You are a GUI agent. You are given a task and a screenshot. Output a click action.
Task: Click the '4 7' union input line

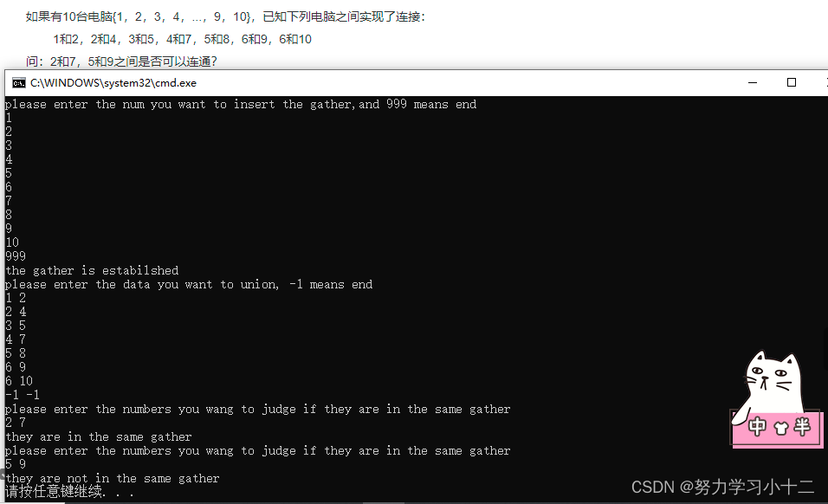16,339
